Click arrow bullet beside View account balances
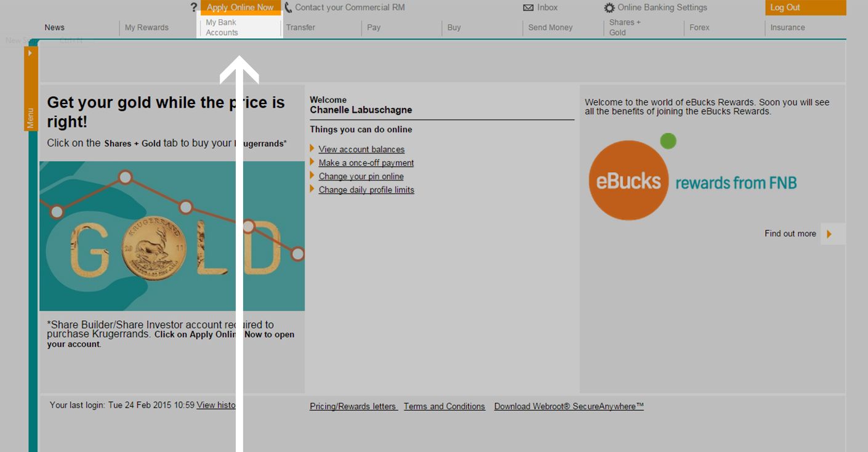 312,148
